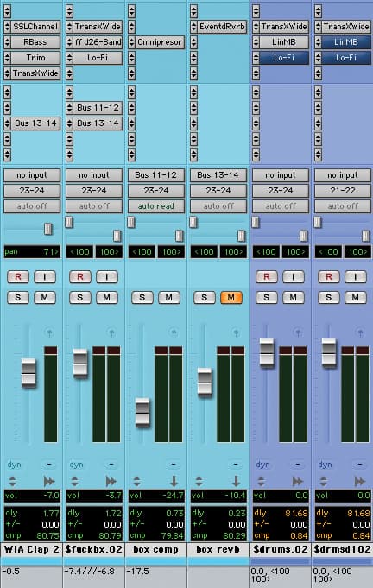The height and width of the screenshot is (588, 373).
Task: Mute the box comp track
Action: pyautogui.click(x=168, y=298)
